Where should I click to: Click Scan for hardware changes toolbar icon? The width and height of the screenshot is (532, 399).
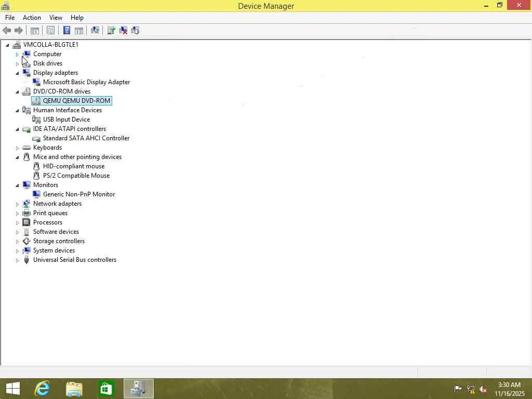coord(95,31)
